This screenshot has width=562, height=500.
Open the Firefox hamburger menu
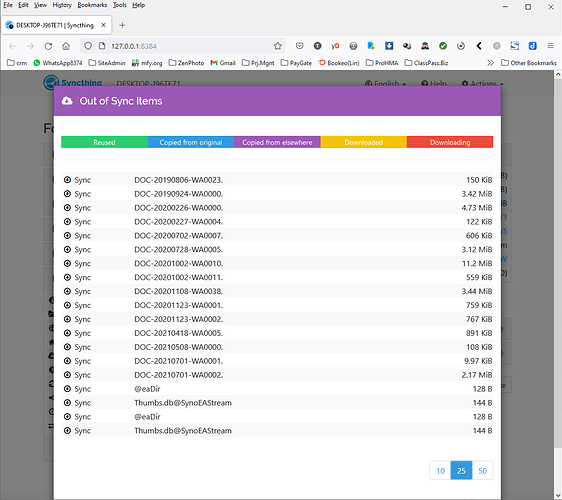tap(551, 46)
